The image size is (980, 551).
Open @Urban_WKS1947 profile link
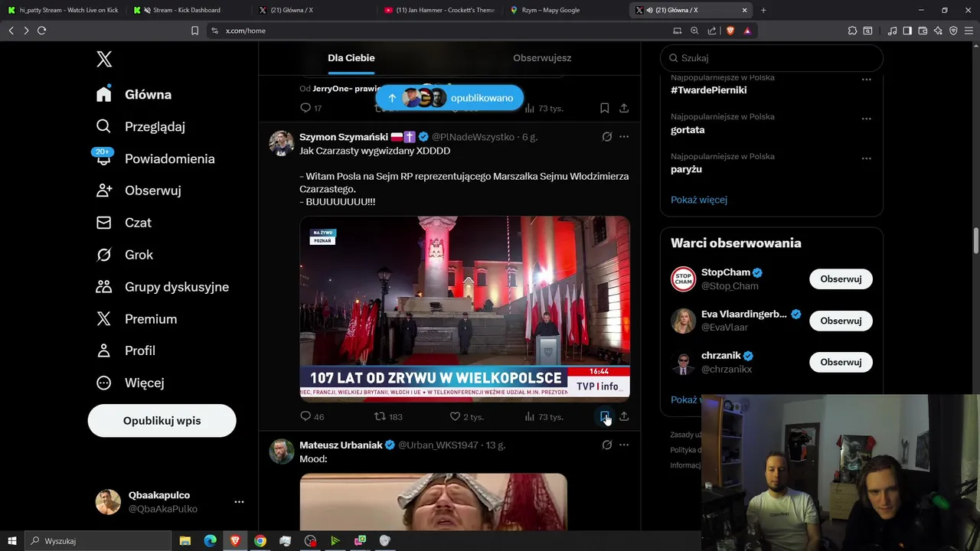click(438, 445)
